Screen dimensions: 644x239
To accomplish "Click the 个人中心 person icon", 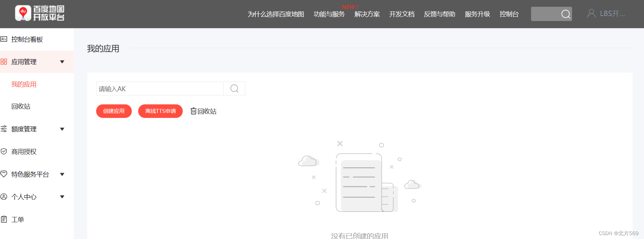I will (4, 197).
